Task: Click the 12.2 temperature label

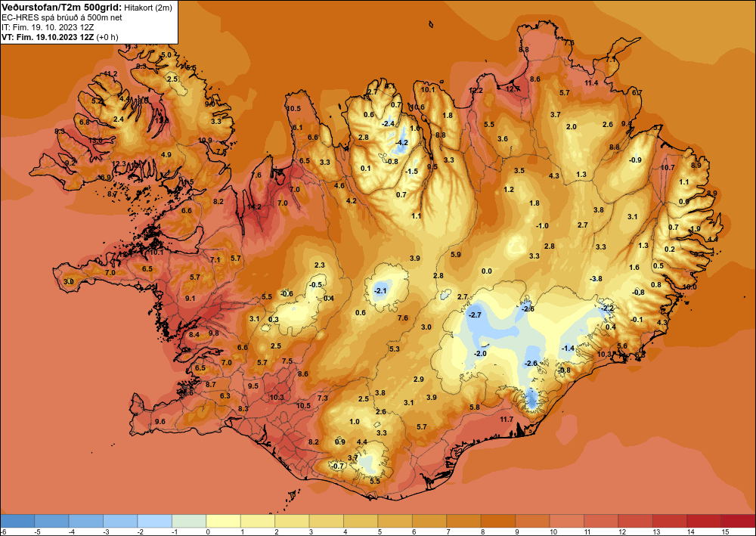Action: pos(476,91)
